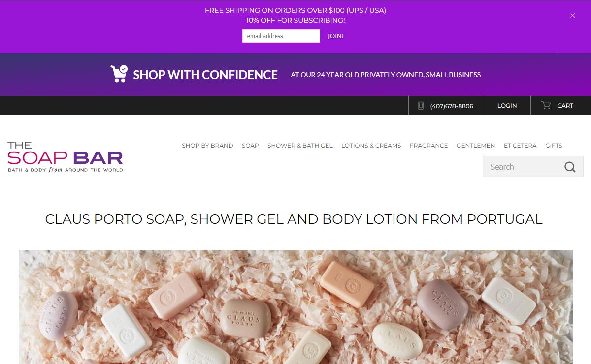Image resolution: width=591 pixels, height=364 pixels.
Task: Open the Gifts menu item
Action: (x=554, y=146)
